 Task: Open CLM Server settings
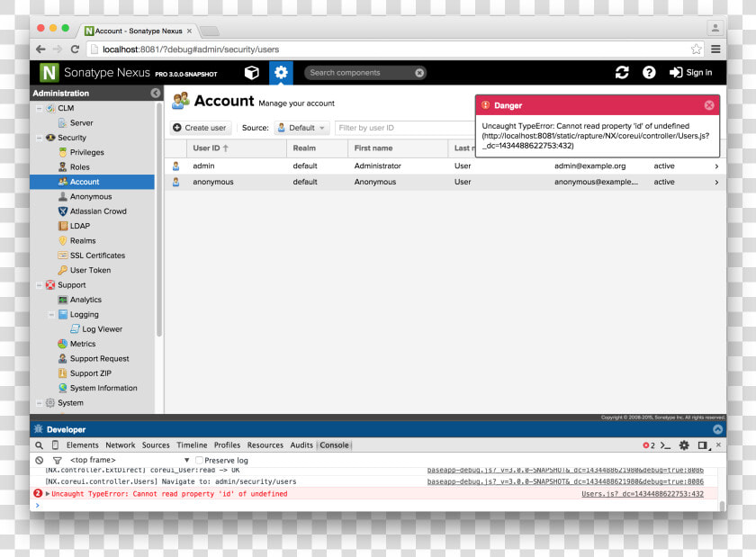[x=76, y=123]
